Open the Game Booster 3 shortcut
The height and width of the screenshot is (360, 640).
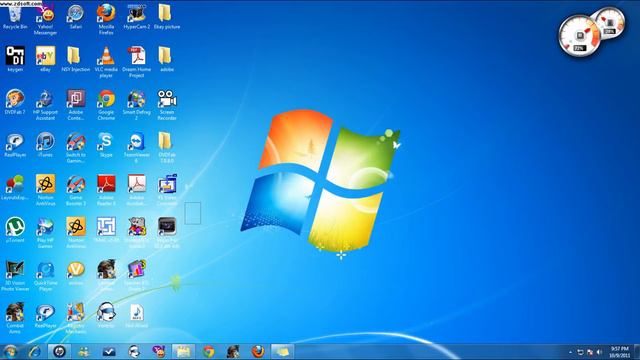[x=76, y=190]
